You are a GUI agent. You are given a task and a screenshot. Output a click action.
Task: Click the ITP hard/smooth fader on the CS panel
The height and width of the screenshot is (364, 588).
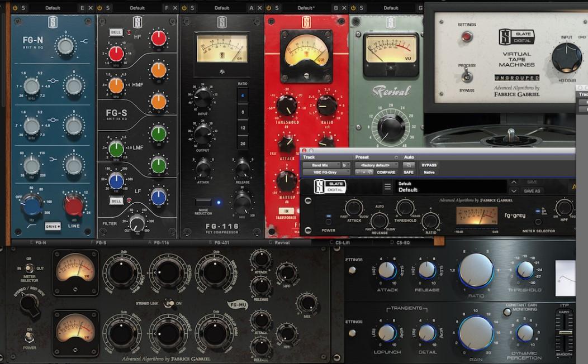pos(566,332)
